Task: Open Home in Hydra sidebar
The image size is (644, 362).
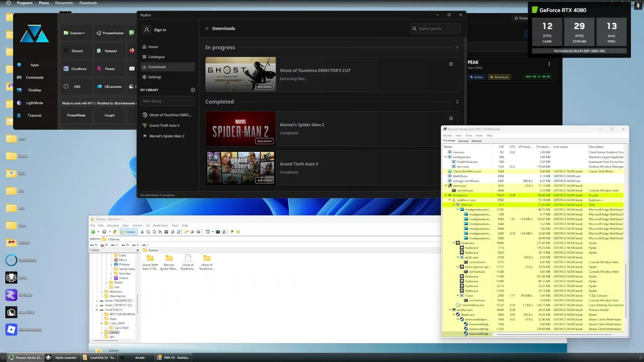Action: pyautogui.click(x=167, y=47)
